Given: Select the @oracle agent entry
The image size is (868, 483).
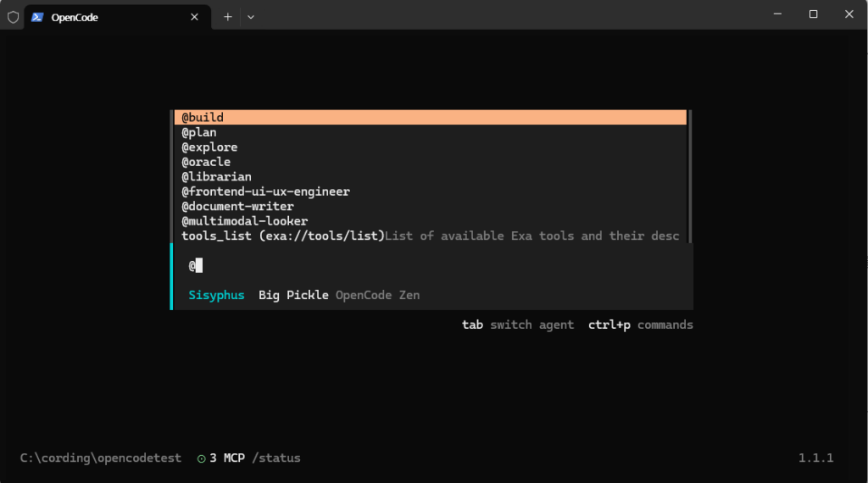Looking at the screenshot, I should coord(206,162).
